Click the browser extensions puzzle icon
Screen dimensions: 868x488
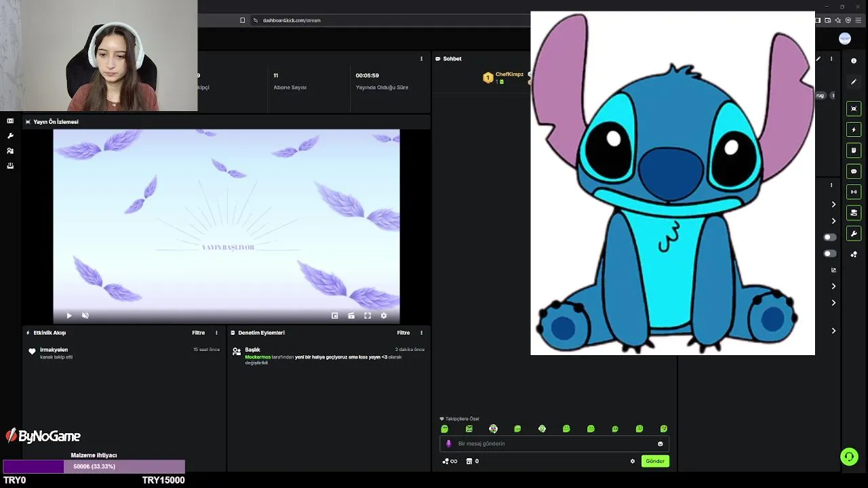[838, 20]
